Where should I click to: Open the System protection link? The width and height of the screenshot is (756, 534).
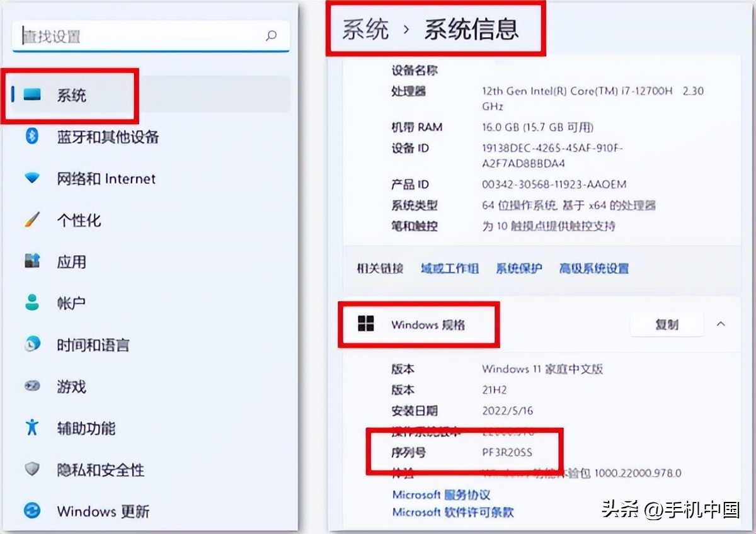pos(518,269)
